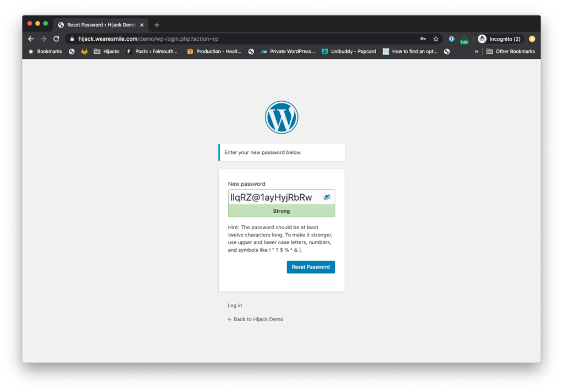
Task: Click the green 1:01 timer extension
Action: (x=464, y=40)
